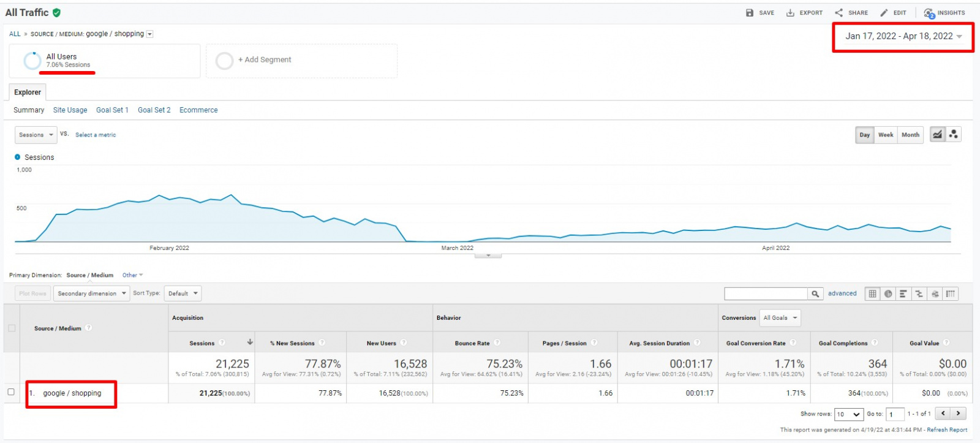Switch table to pie chart view
Viewport: 980px width, 443px height.
888,294
